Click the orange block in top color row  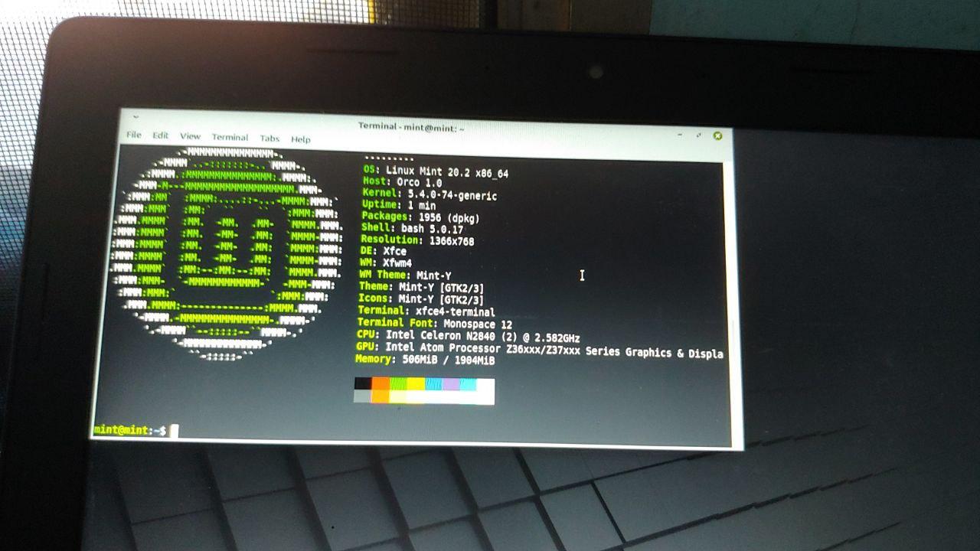(381, 383)
